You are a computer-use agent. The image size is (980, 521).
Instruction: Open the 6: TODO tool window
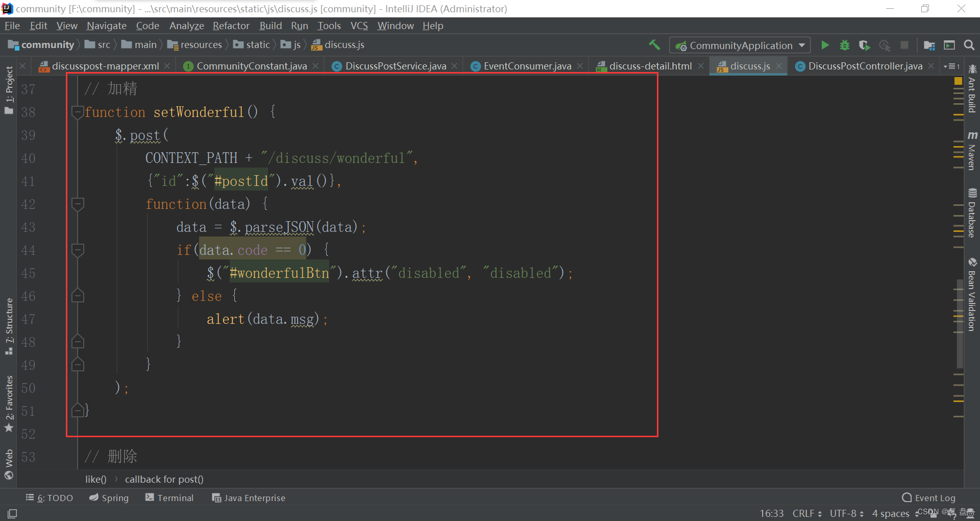(50, 498)
